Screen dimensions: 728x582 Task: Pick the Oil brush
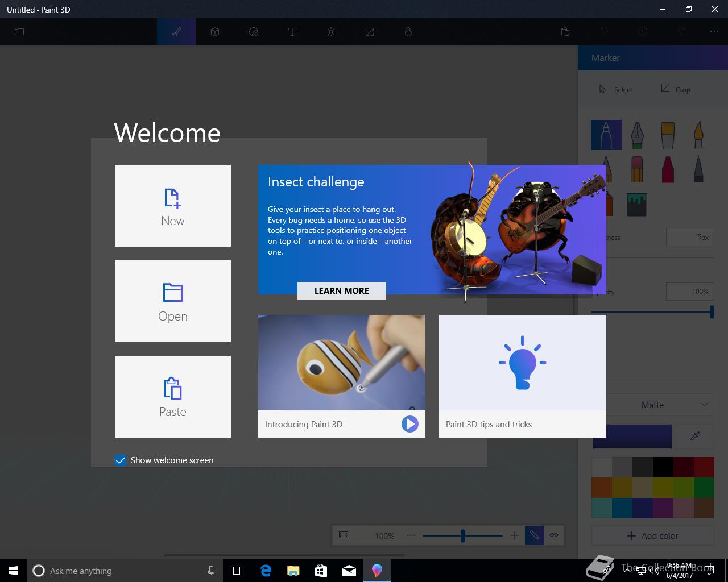(668, 135)
